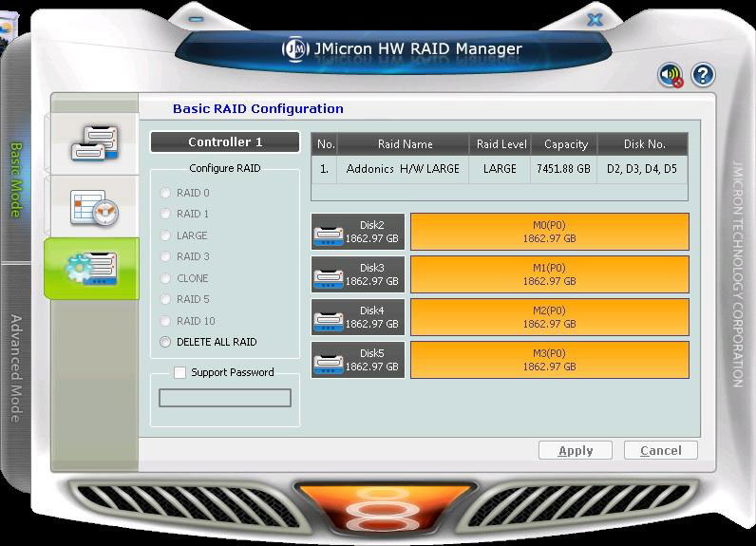Image resolution: width=756 pixels, height=546 pixels.
Task: Switch to Basic Mode tab
Action: [17, 179]
